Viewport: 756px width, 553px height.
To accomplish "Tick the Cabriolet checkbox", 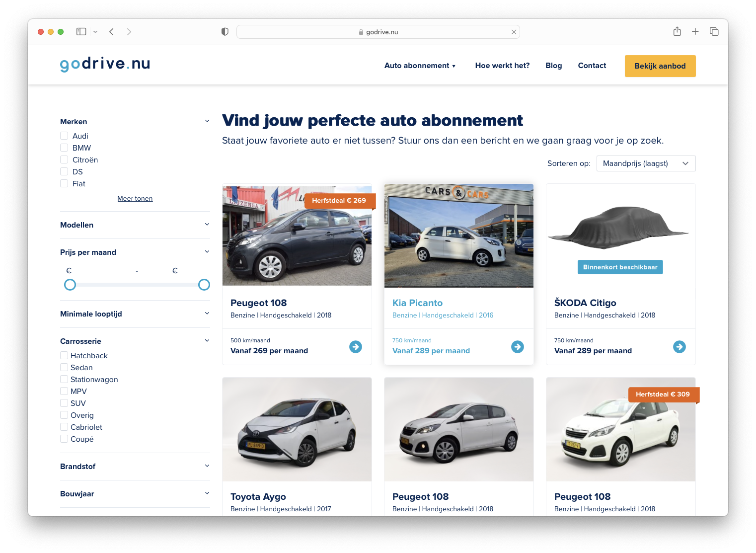I will 64,427.
